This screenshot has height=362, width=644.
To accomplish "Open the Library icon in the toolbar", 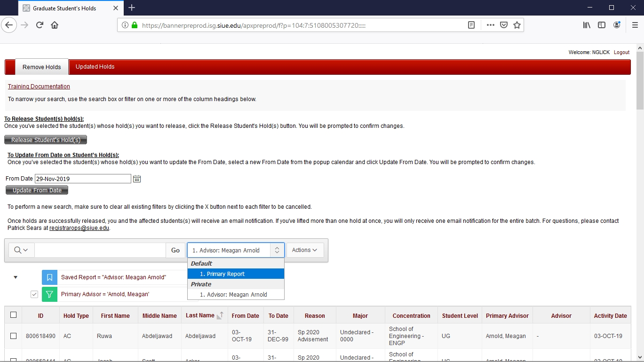I will [x=587, y=25].
